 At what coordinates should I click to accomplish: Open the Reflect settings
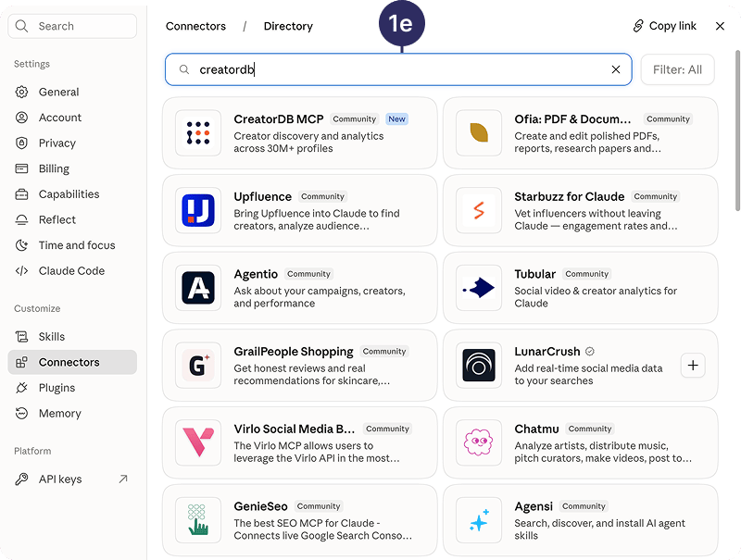(x=72, y=219)
